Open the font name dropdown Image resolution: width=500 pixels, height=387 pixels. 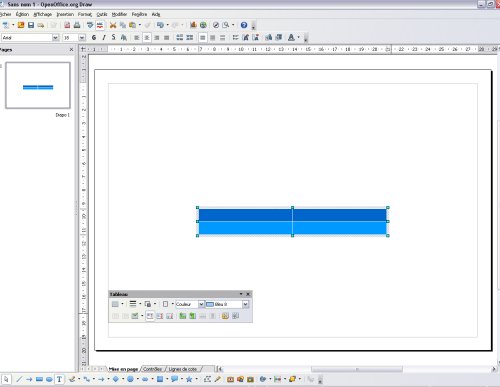coord(55,38)
